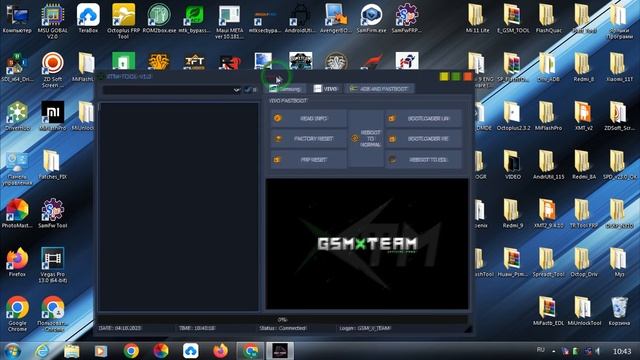Image resolution: width=640 pixels, height=360 pixels.
Task: Select the Xiaomi_11T folder
Action: pyautogui.click(x=619, y=67)
